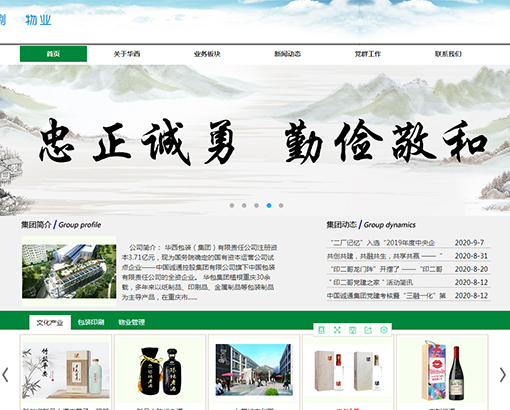Click the 忠正诚勇 勤俭敬和 banner image

[255, 140]
